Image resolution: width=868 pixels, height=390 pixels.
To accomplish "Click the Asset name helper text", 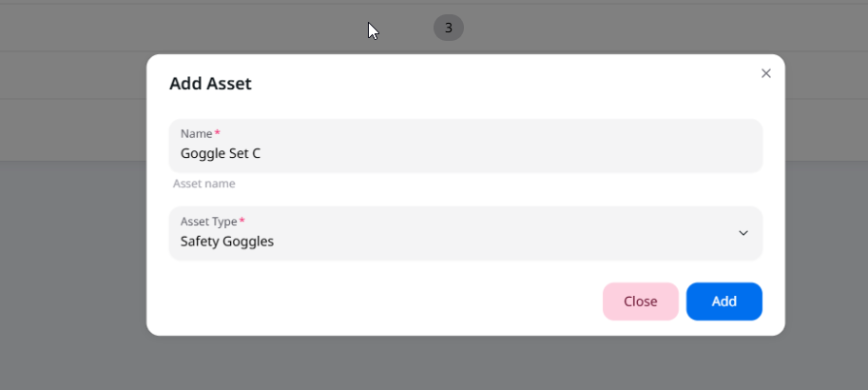I will (x=204, y=184).
